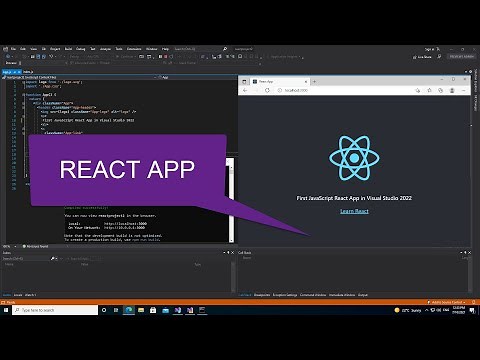Viewport: 480px width, 360px height.
Task: Click the Edge tab actions icon
Action: (x=244, y=81)
